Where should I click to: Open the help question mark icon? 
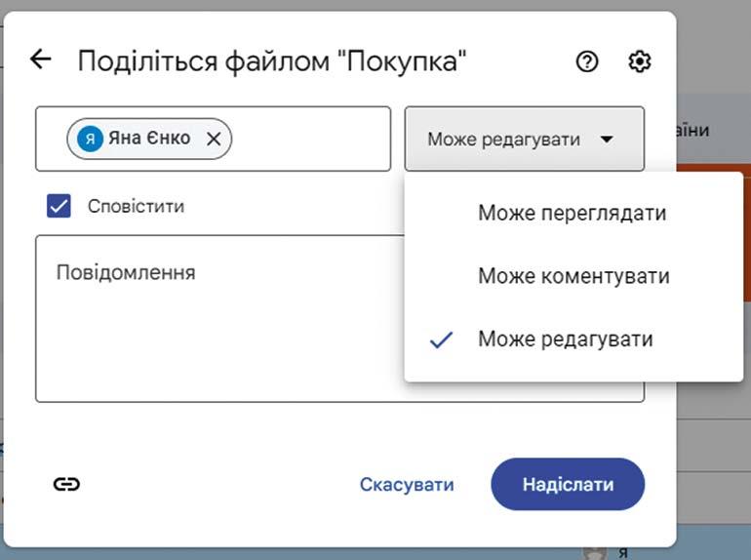pyautogui.click(x=587, y=61)
